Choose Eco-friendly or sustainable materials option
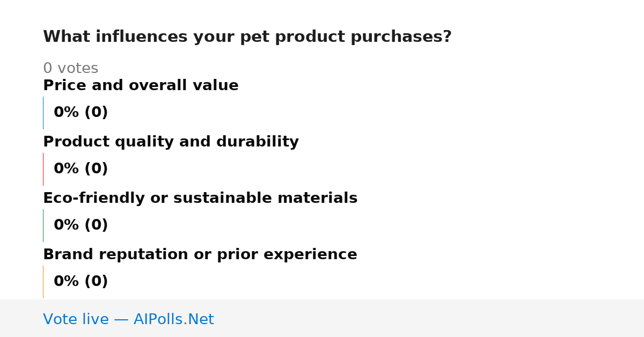Viewport: 644px width, 337px height. point(200,199)
